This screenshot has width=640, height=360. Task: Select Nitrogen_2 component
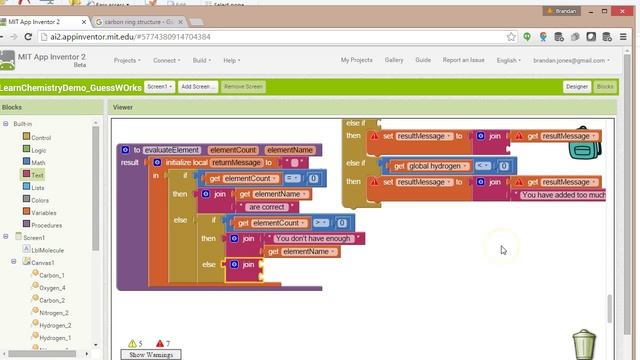54,313
